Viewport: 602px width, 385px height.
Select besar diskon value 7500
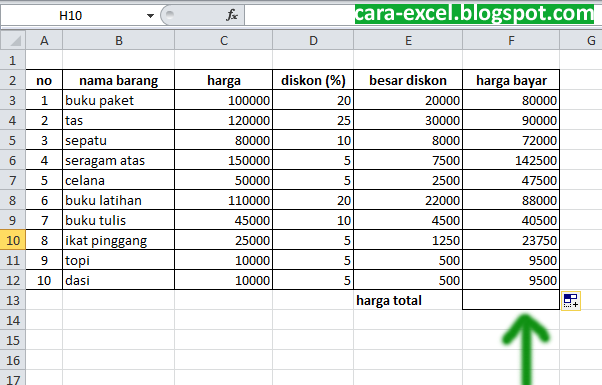point(408,160)
